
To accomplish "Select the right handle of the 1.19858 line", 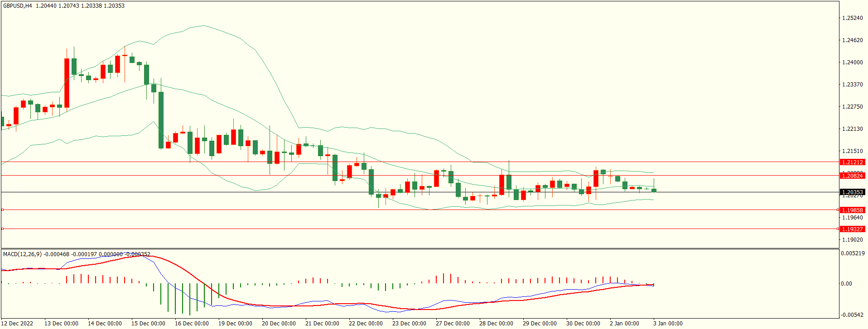I will 838,210.
